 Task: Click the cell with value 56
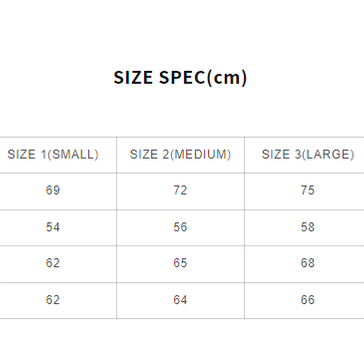coord(180,228)
